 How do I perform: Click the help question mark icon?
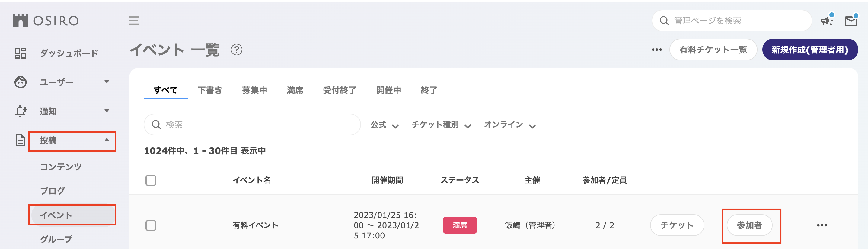237,50
